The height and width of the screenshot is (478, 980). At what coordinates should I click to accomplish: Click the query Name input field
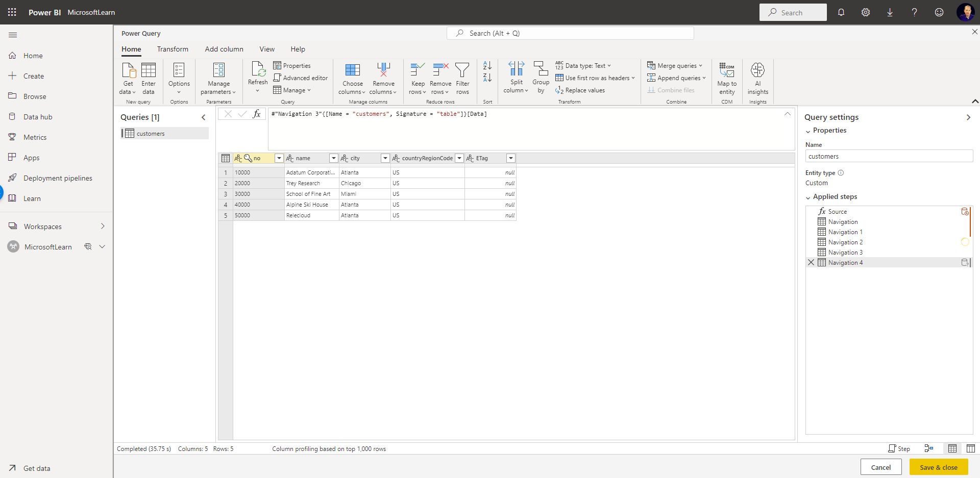tap(889, 156)
